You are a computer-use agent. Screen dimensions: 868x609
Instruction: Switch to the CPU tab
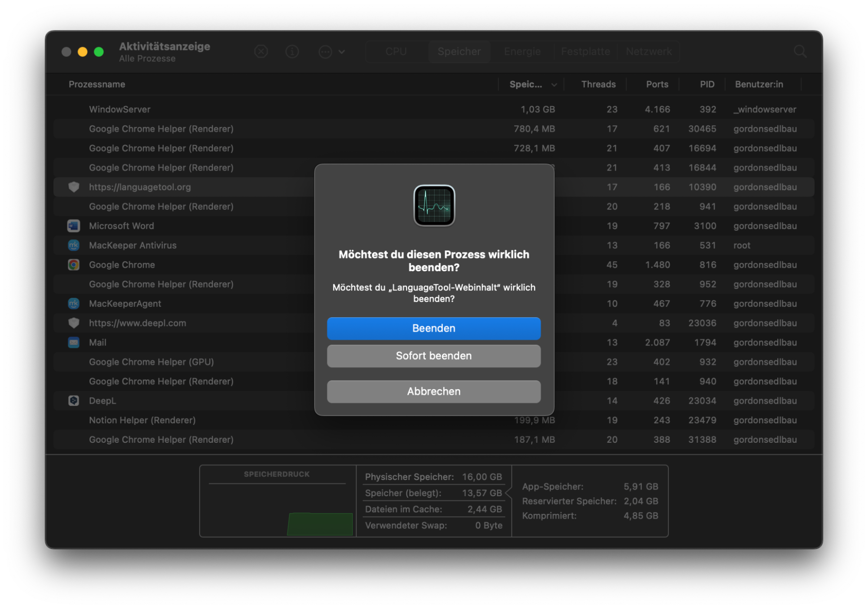(395, 51)
